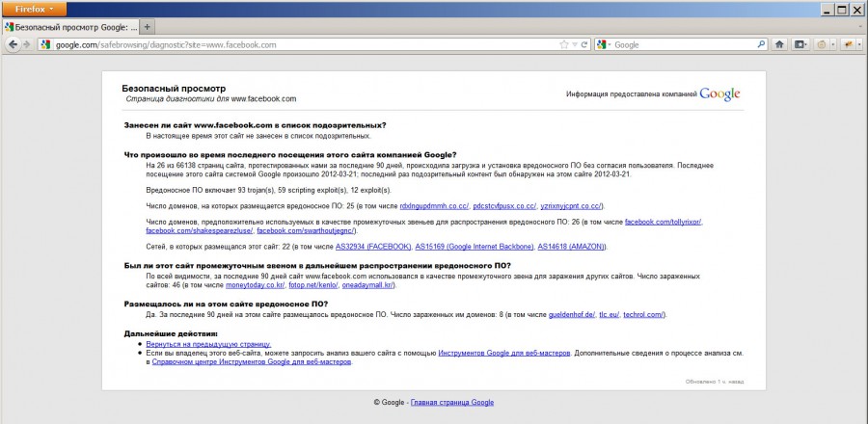Image resolution: width=868 pixels, height=424 pixels.
Task: Open search engine selector dropdown
Action: click(605, 44)
